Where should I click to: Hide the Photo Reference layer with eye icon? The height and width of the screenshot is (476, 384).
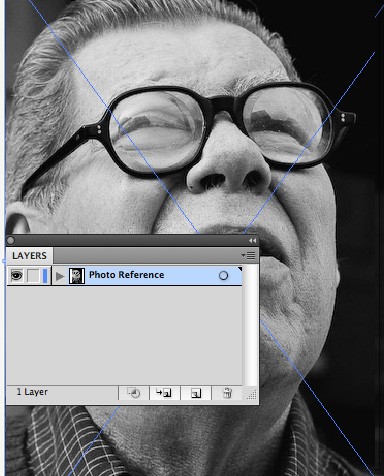(x=17, y=276)
